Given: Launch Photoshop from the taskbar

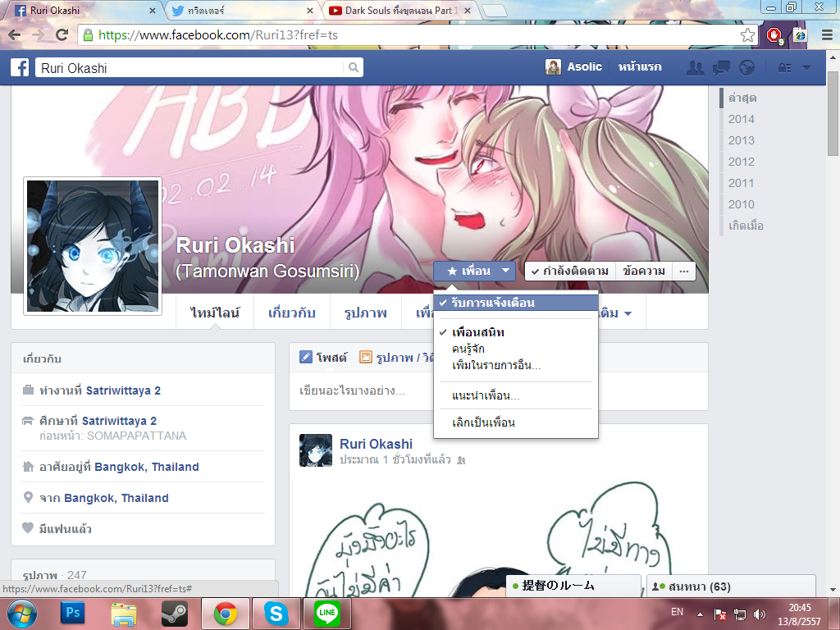Looking at the screenshot, I should coord(73,612).
